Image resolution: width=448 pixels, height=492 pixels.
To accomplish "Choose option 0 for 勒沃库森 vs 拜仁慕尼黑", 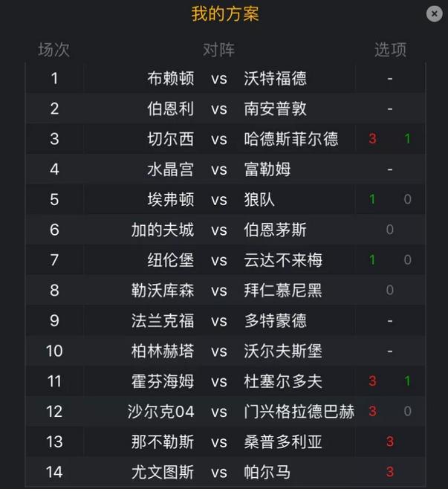I will tap(390, 291).
